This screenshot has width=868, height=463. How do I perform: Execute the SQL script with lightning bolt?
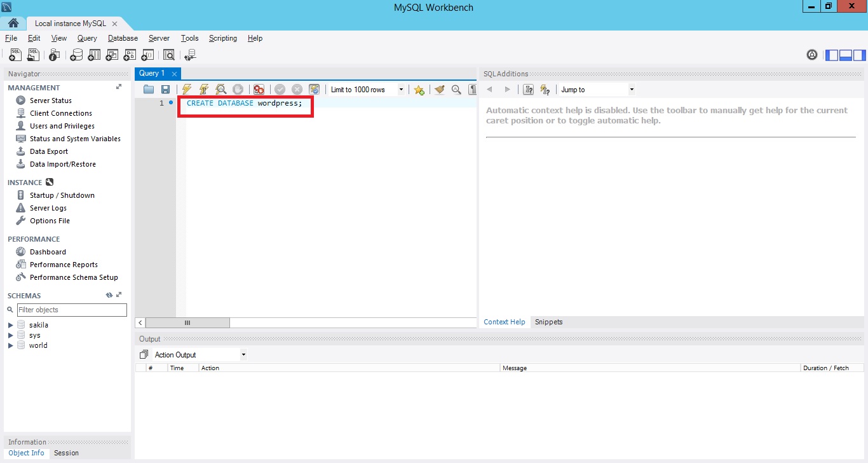pos(187,90)
